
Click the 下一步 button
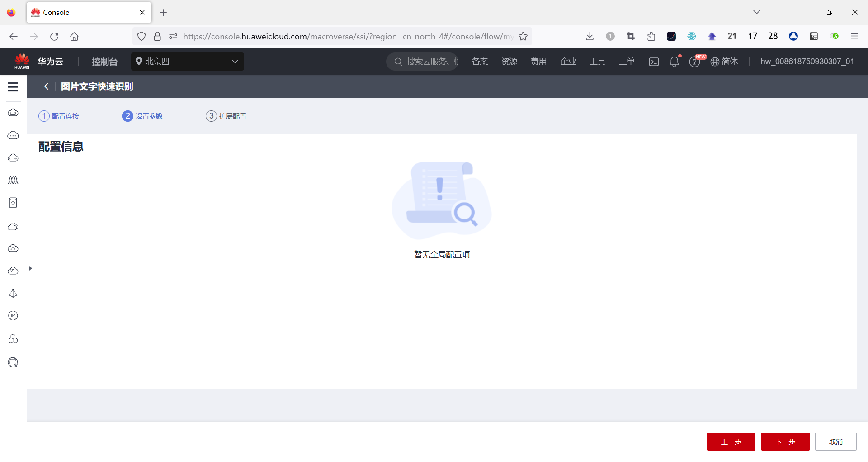tap(785, 442)
